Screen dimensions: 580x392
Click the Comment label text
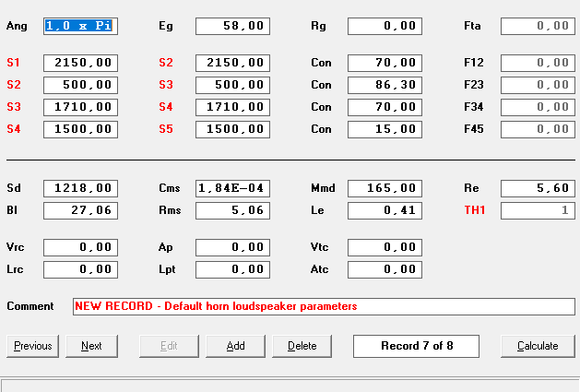30,306
